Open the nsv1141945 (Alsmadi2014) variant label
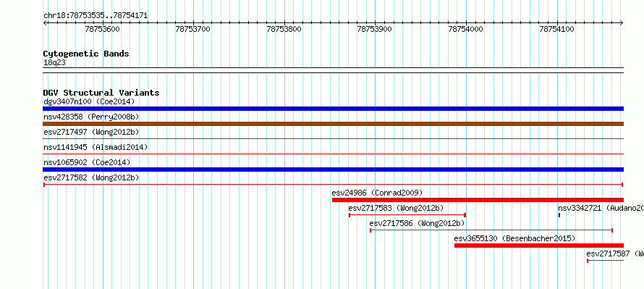The height and width of the screenshot is (289, 644). 96,147
